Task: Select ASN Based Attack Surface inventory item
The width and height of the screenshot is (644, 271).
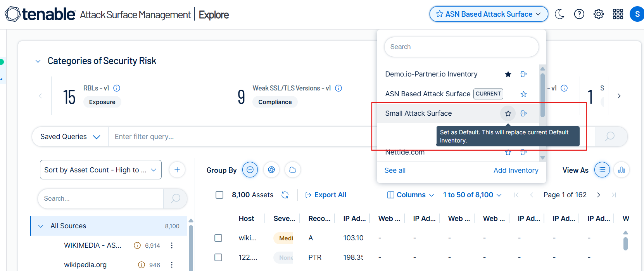Action: click(x=428, y=94)
